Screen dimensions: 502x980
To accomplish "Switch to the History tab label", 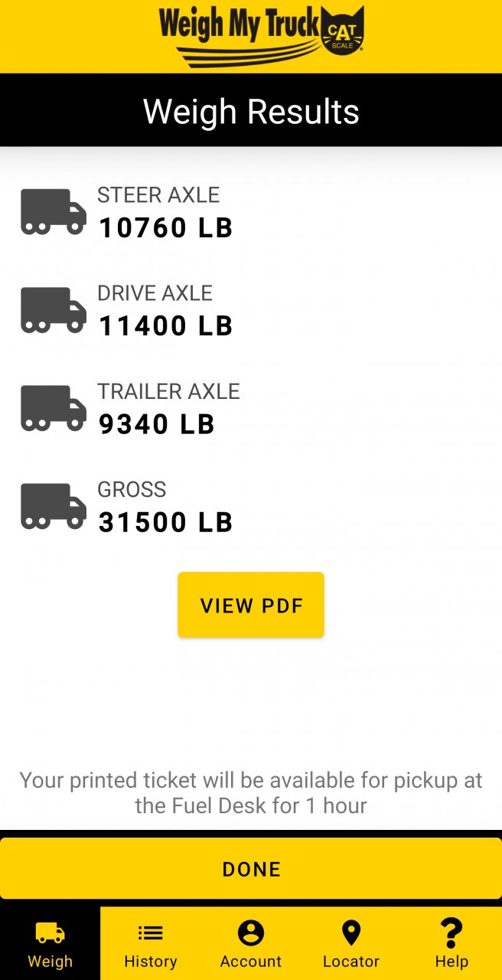I will 150,962.
